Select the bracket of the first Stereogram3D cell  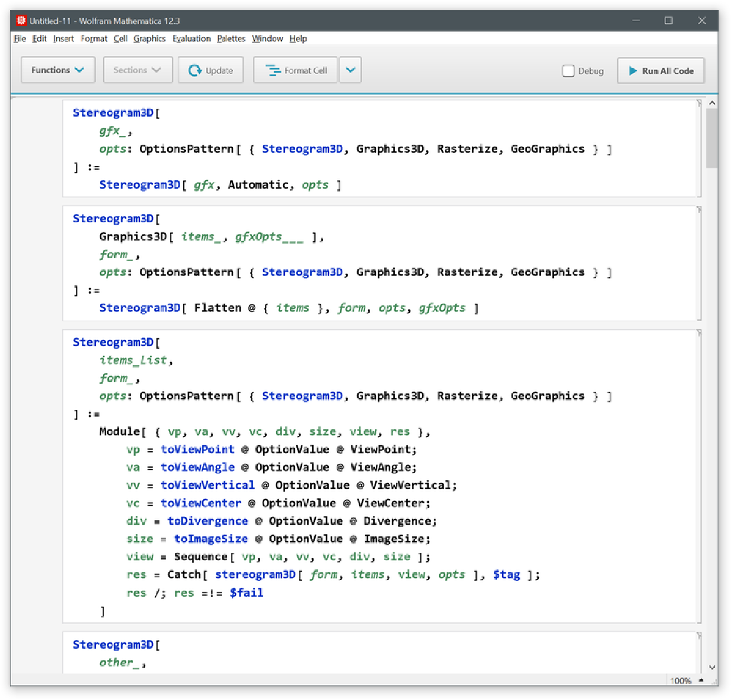pos(699,148)
